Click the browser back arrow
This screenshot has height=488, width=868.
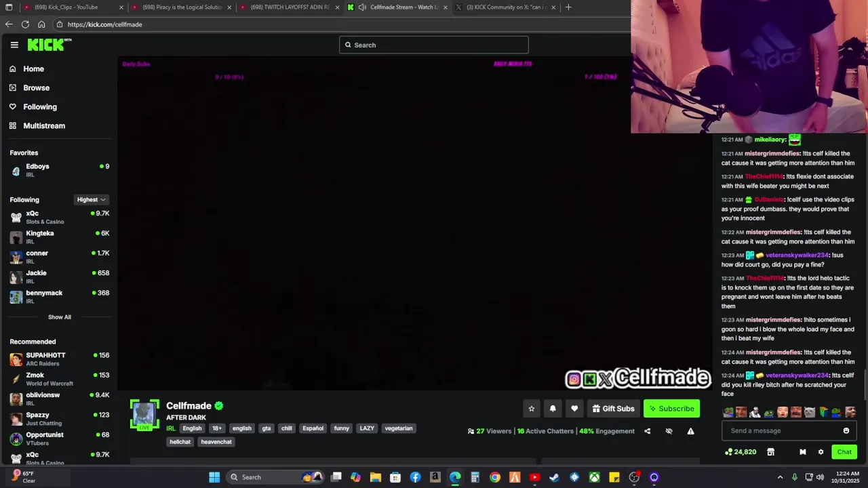tap(9, 24)
